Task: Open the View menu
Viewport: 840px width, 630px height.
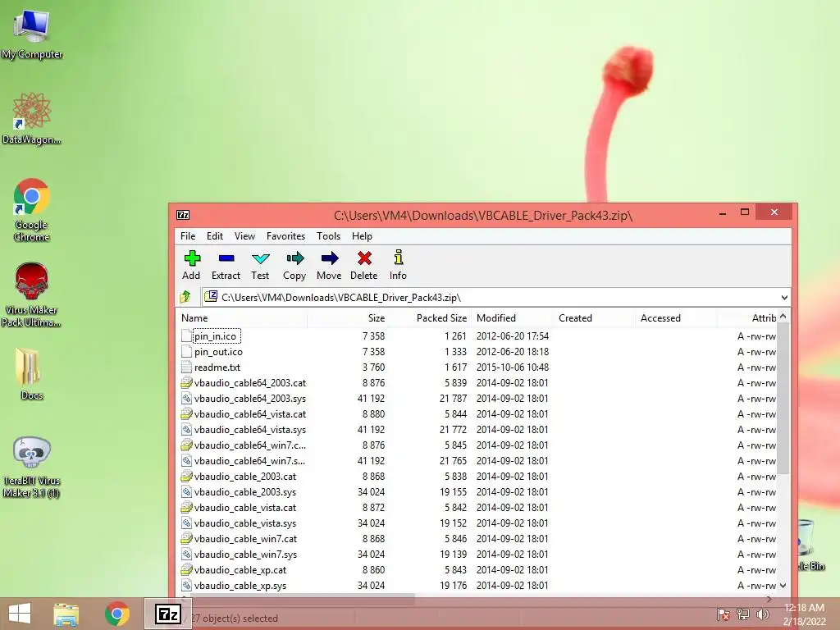Action: [x=244, y=236]
